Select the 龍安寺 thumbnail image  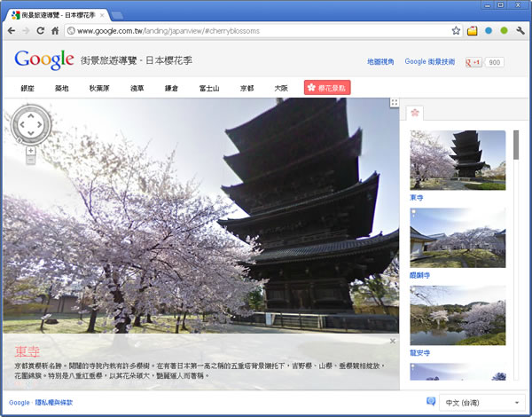(458, 315)
